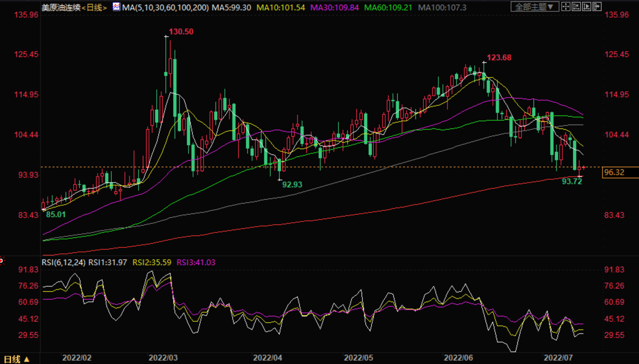Open the 日线 period selector at bottom left

[16, 359]
